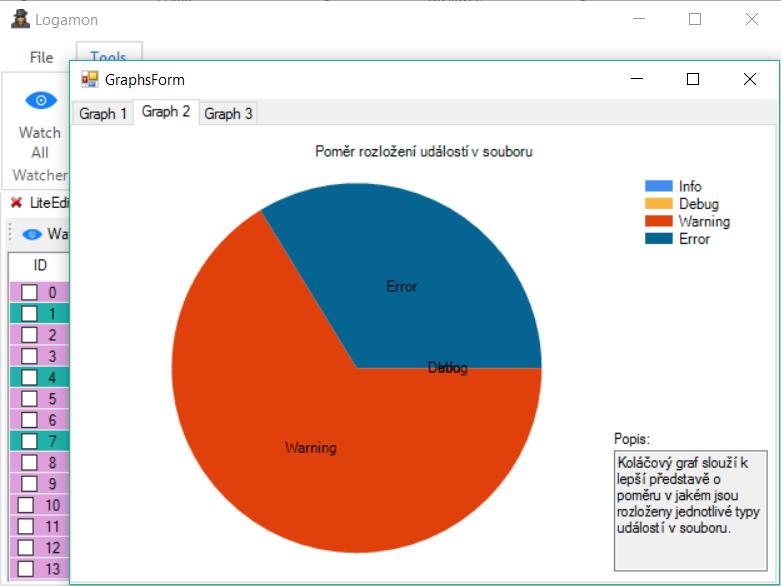
Task: Minimize the GraphsForm window
Action: (x=637, y=79)
